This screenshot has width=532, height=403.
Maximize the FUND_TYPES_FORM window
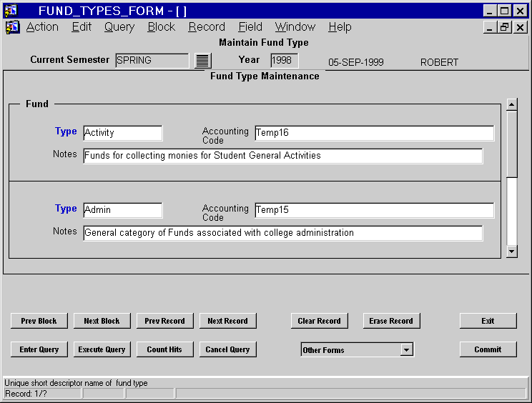click(504, 11)
